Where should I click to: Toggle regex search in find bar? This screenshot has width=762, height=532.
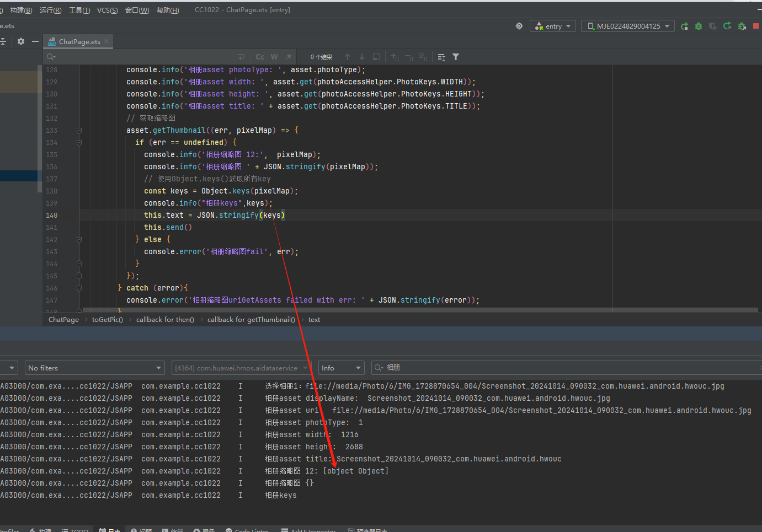pos(289,57)
